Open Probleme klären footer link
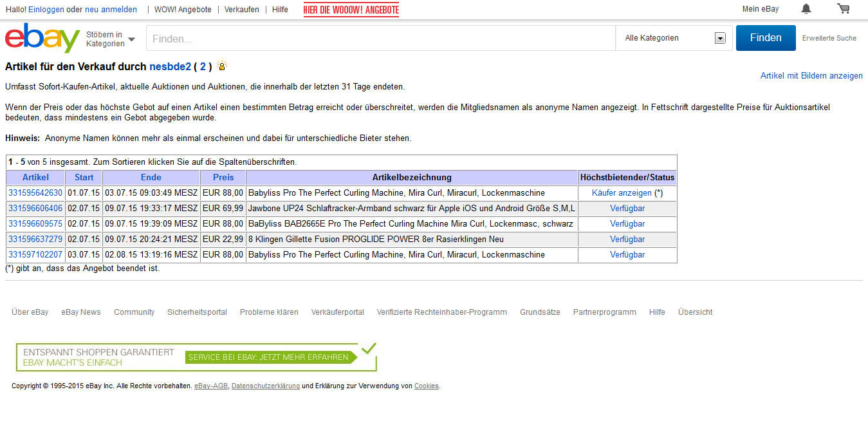 269,312
